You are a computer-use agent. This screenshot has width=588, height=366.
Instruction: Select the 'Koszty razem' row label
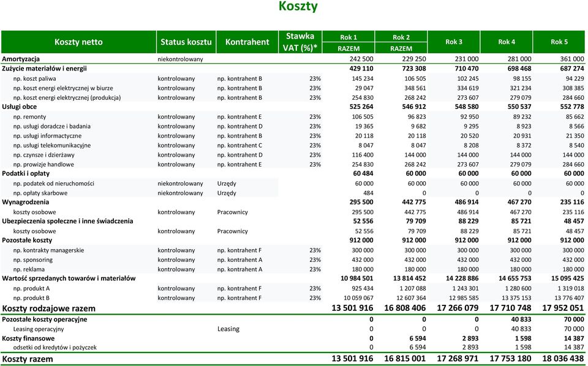[x=28, y=359]
